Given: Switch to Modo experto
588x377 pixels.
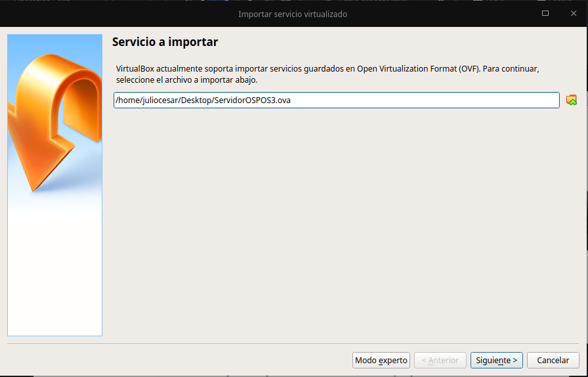Looking at the screenshot, I should pyautogui.click(x=381, y=360).
